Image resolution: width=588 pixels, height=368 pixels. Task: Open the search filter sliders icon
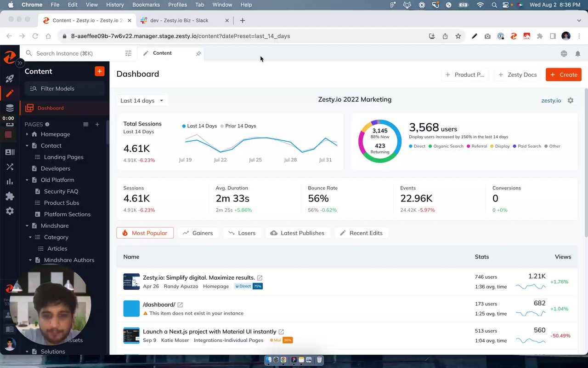[128, 53]
